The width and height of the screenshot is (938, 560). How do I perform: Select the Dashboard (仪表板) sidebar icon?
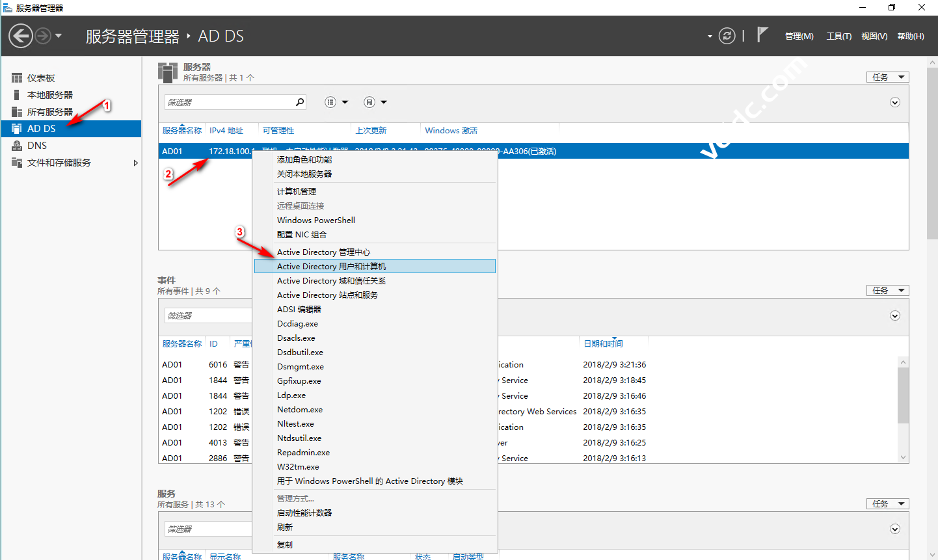click(17, 78)
